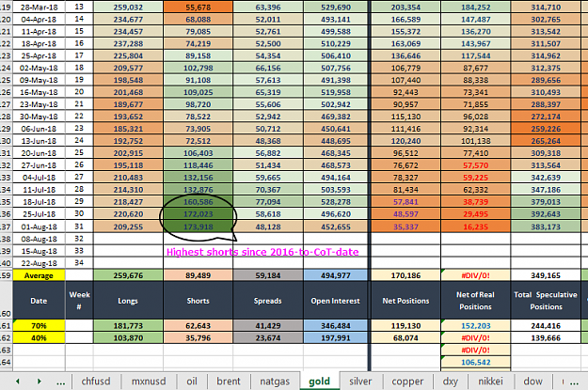588x390 pixels.
Task: Click the yellow Average label cell
Action: pyautogui.click(x=39, y=275)
